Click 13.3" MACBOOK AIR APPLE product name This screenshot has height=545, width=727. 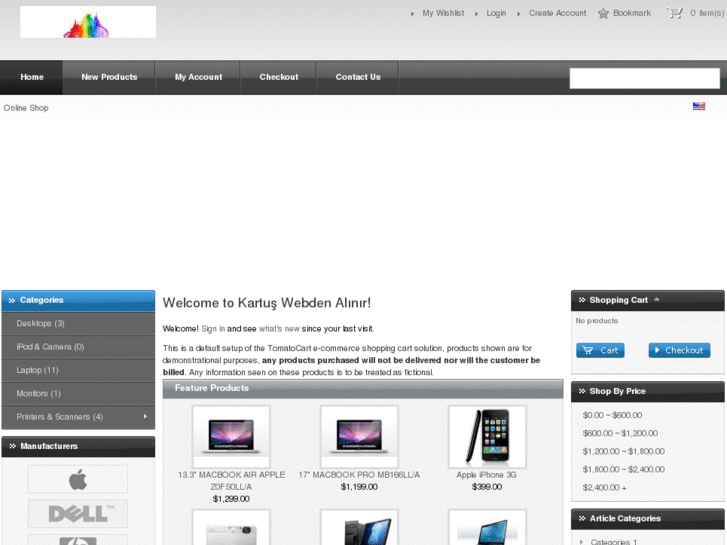click(x=231, y=481)
